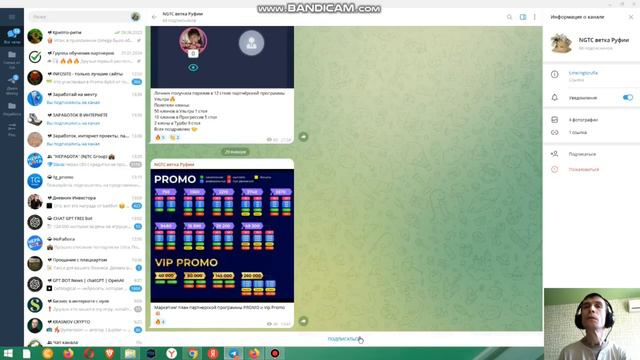640x360 pixels.
Task: Click Subscribe in the info panel
Action: pyautogui.click(x=582, y=154)
